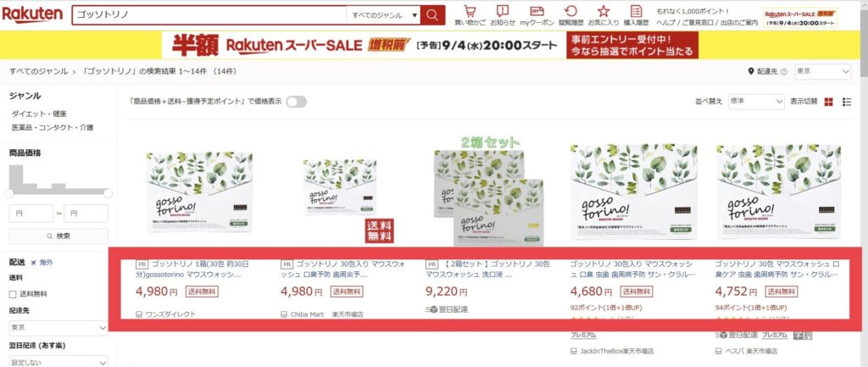Click the right handle of price slider
868x367 pixels.
click(108, 193)
